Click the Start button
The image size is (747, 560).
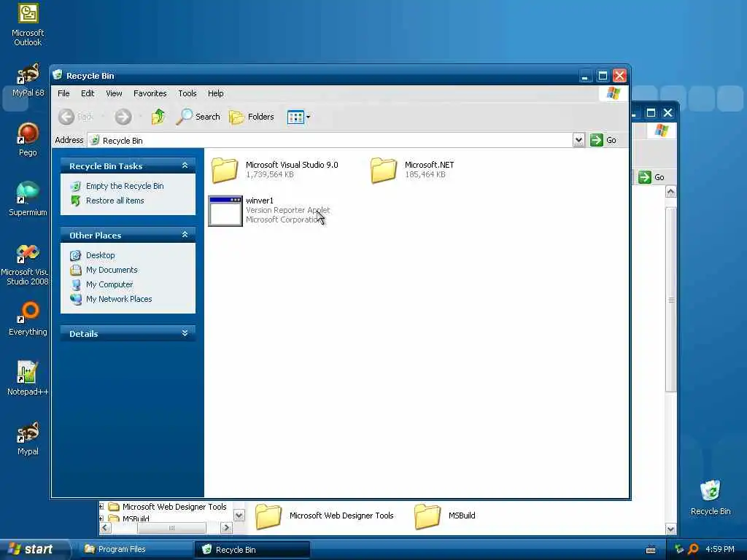click(34, 549)
